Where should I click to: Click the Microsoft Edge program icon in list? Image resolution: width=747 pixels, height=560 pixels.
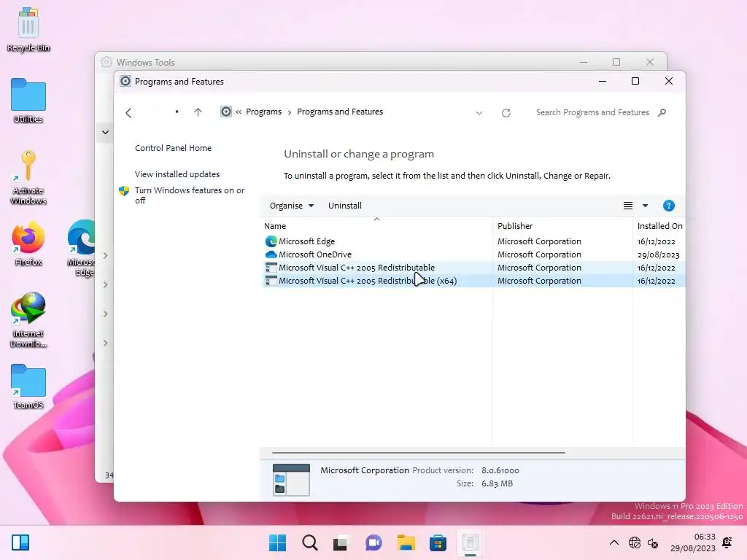pos(271,241)
